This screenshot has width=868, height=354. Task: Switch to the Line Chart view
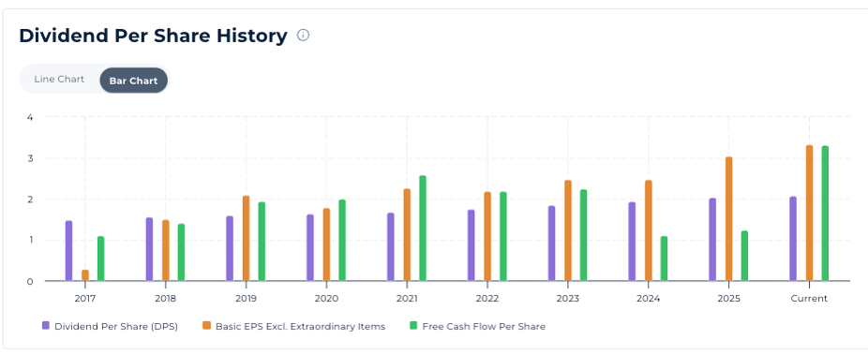coord(59,79)
